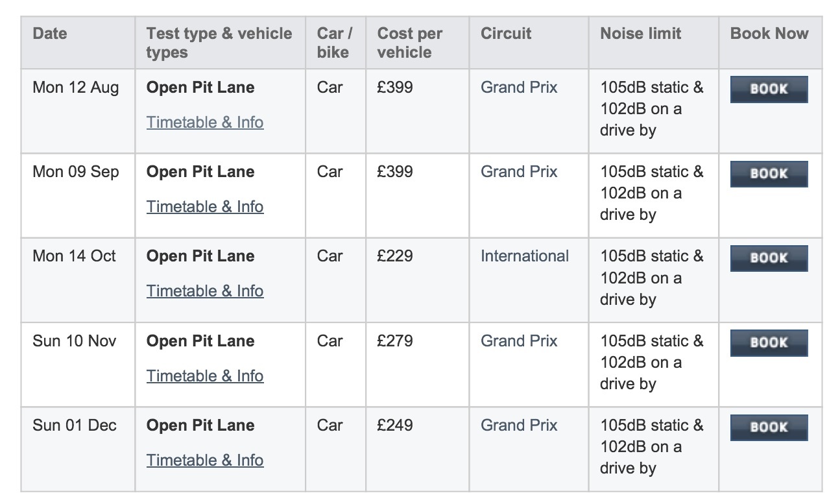The image size is (840, 504).
Task: Open Timetable & Info for 10 Nov
Action: coord(205,376)
